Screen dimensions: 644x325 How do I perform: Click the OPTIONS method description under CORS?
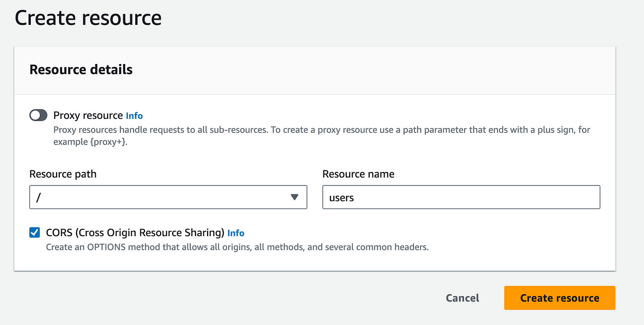click(x=237, y=247)
